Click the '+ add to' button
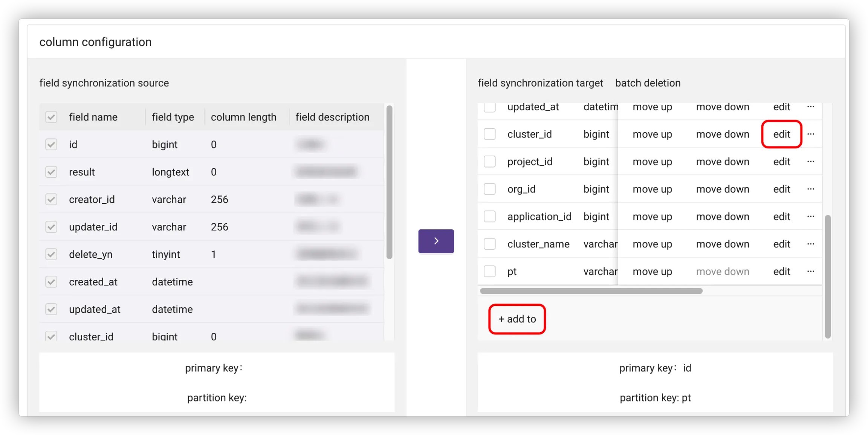Screen dimensions: 868x435 coord(517,319)
